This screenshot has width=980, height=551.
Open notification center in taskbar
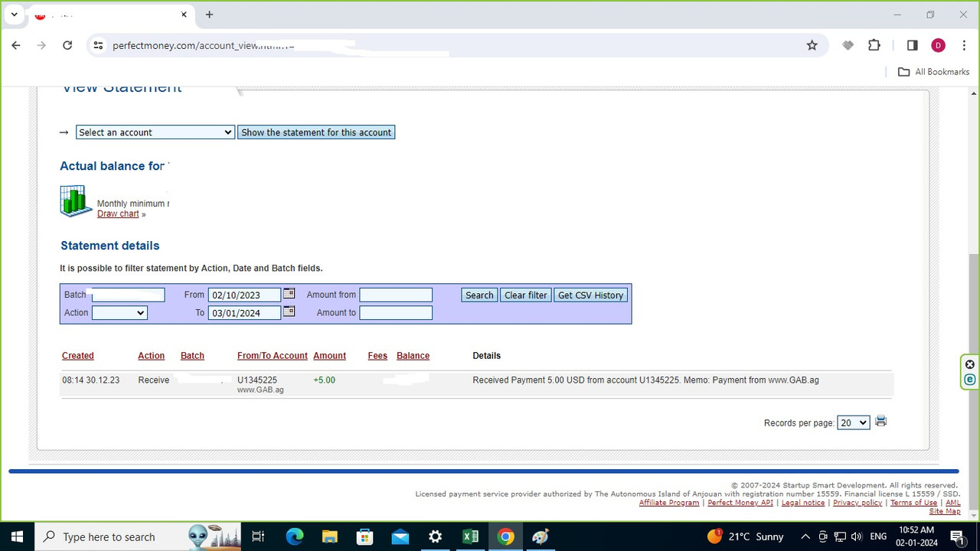(x=957, y=536)
